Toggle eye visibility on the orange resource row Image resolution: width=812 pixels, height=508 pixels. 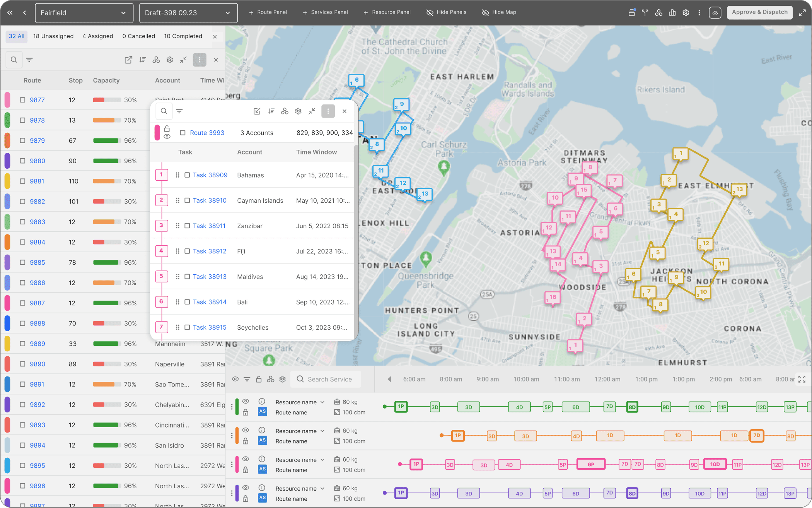coord(246,430)
